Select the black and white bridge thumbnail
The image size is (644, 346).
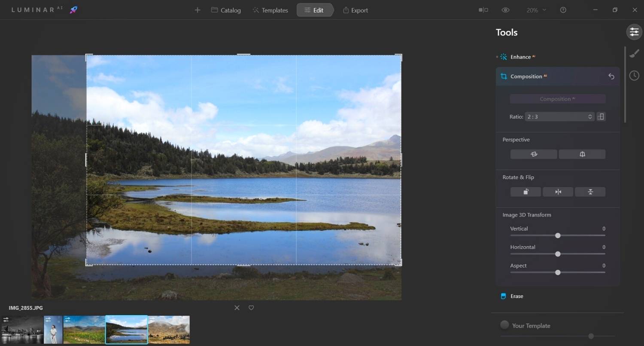[x=22, y=330]
